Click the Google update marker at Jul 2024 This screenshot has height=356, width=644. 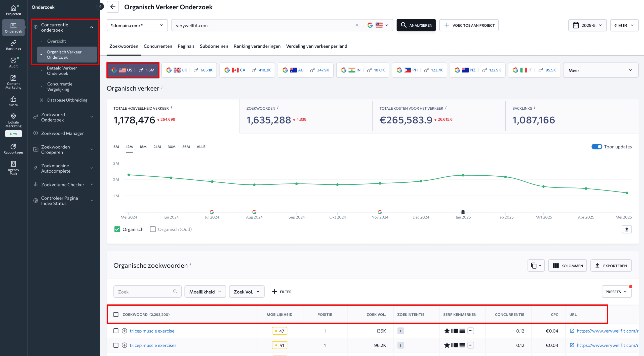212,212
